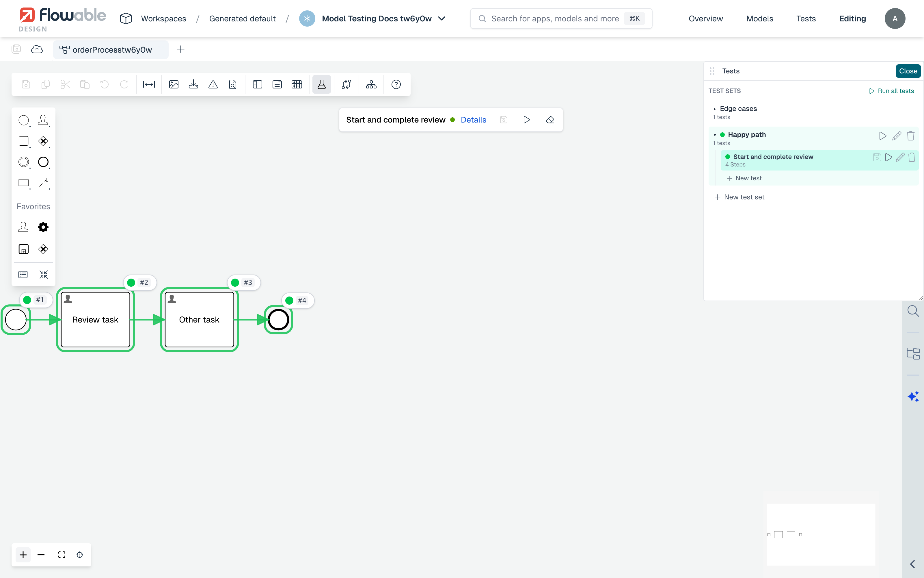Select the Other task node
The width and height of the screenshot is (924, 578).
point(199,320)
